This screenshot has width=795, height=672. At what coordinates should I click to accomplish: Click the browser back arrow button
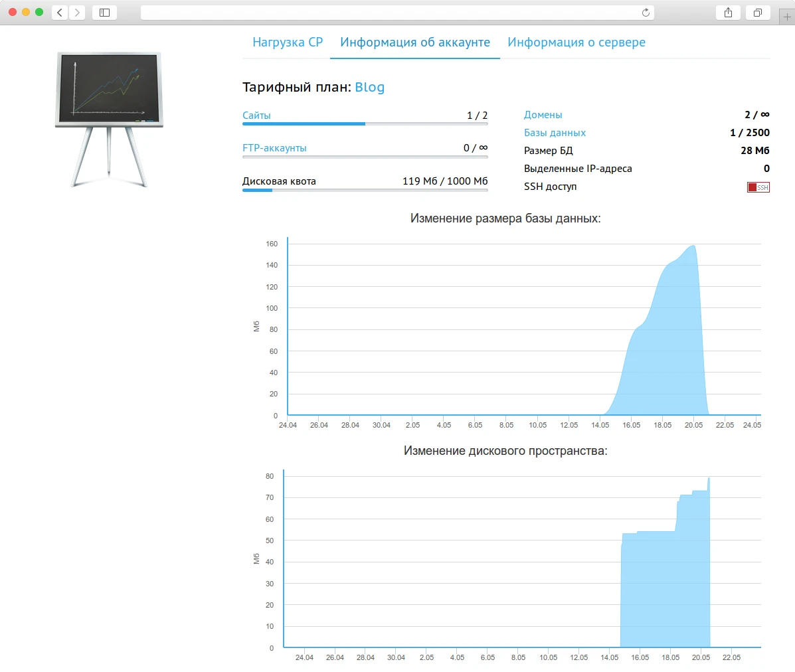(x=60, y=13)
